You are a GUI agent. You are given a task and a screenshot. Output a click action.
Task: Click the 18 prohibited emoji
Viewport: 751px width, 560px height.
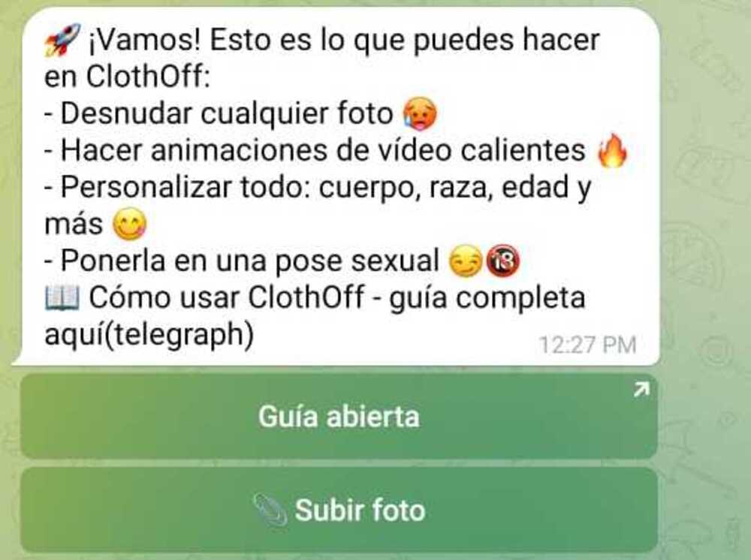click(x=503, y=261)
